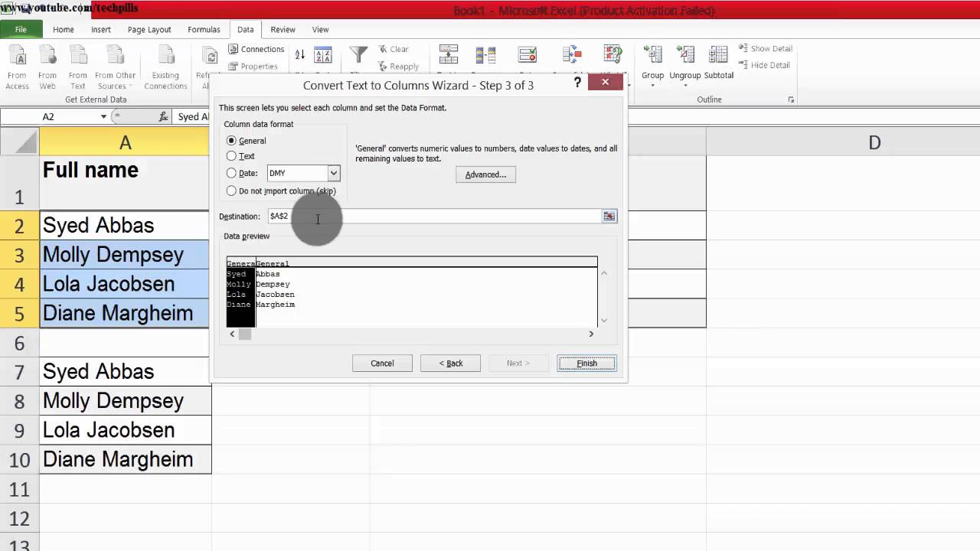The height and width of the screenshot is (551, 980).
Task: Click the Filter funnel icon
Action: pyautogui.click(x=358, y=55)
